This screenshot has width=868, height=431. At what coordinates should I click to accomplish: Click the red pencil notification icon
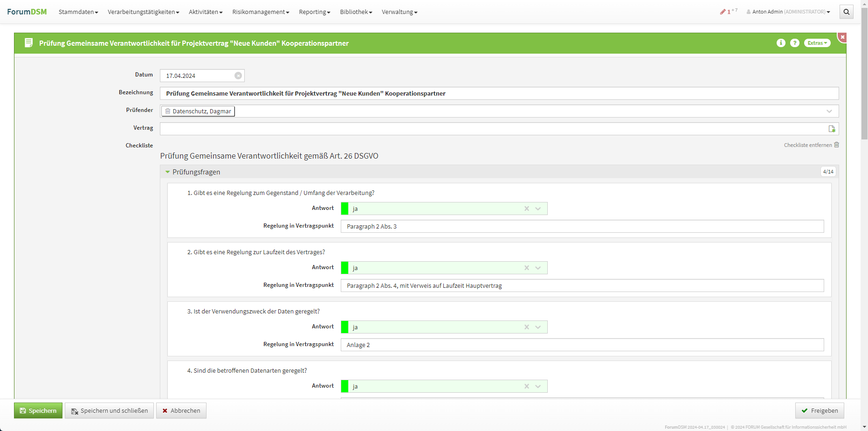pos(723,12)
